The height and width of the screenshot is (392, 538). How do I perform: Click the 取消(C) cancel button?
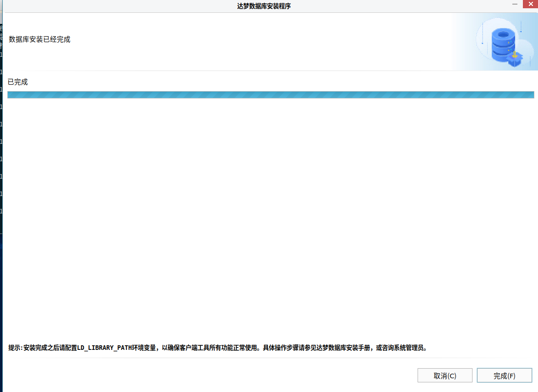pos(445,376)
